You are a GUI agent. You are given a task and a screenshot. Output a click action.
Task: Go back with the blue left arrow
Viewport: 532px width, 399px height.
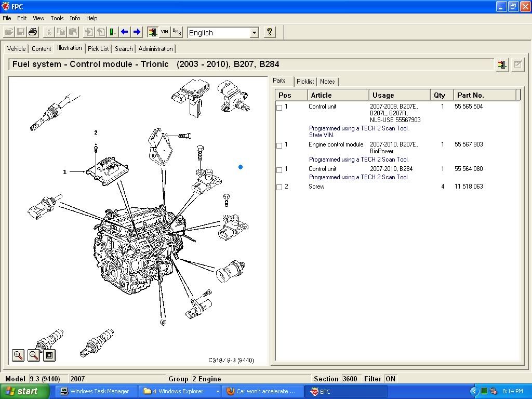(x=125, y=32)
